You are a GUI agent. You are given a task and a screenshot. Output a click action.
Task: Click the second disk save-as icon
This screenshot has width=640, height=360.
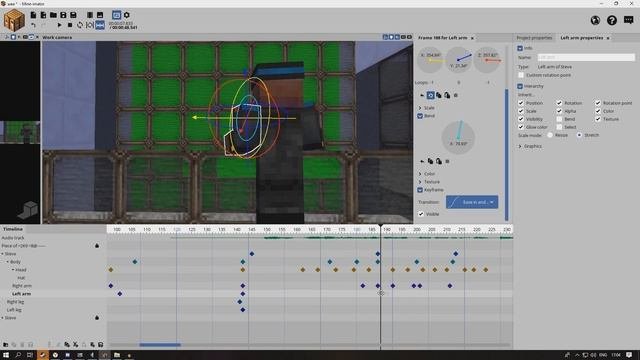coord(73,15)
